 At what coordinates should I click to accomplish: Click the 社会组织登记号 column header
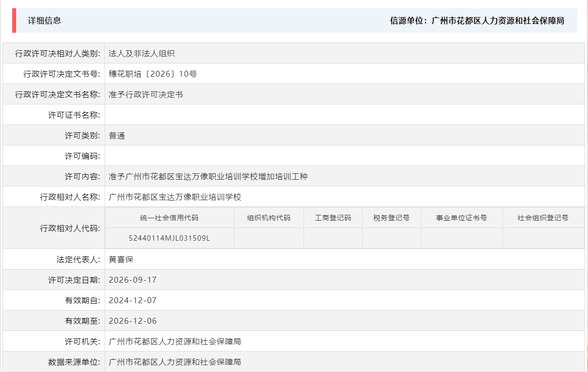pyautogui.click(x=543, y=218)
